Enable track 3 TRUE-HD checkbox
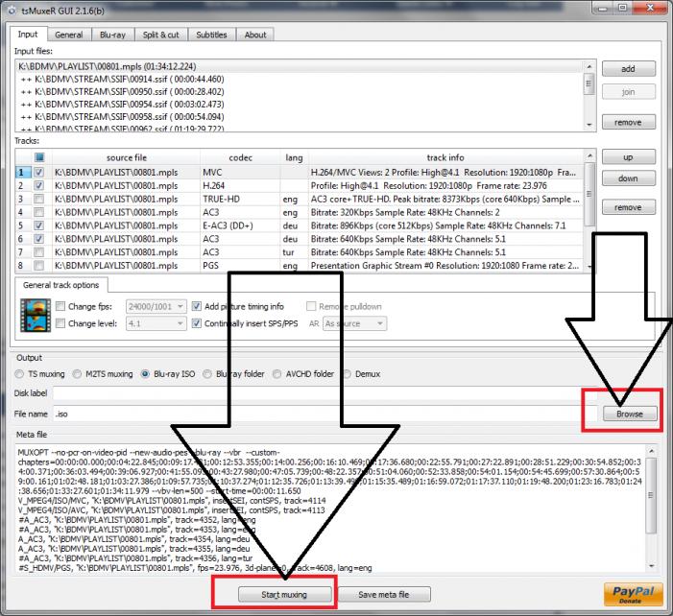673x616 pixels. (x=39, y=199)
